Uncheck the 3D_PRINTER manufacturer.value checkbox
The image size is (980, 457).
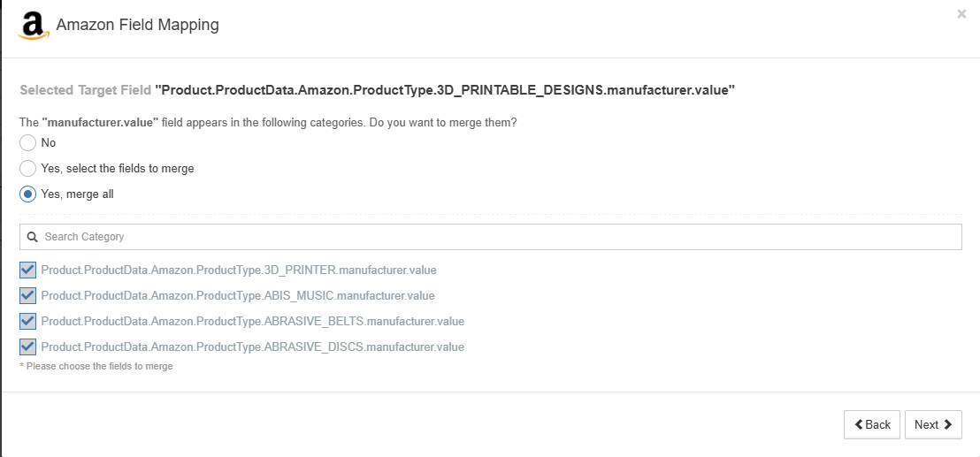point(27,270)
